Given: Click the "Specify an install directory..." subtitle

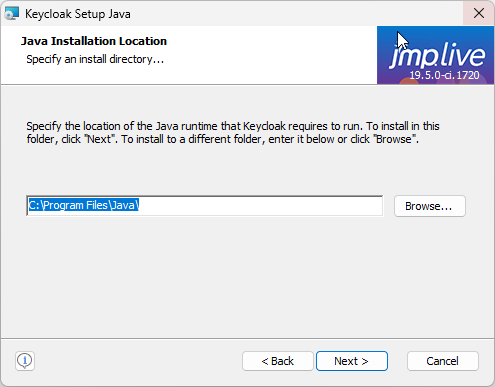Looking at the screenshot, I should (95, 59).
